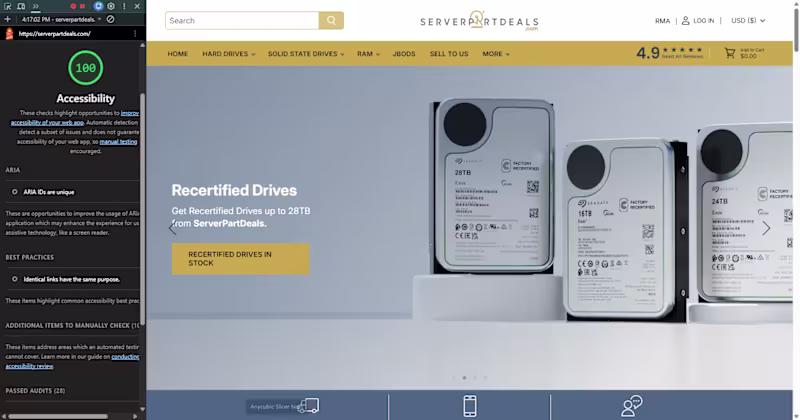Expand the PASSED AUDITS (28) section
Screen dimensions: 800x420
35,391
